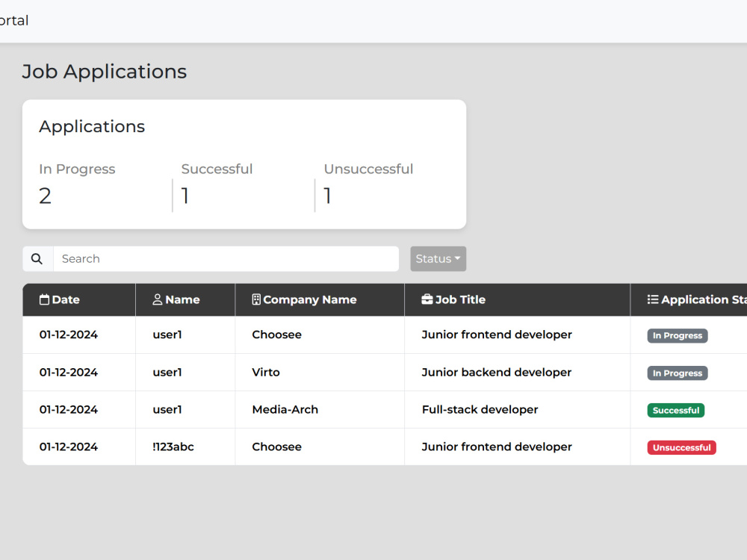747x560 pixels.
Task: Click the magnifying glass search icon
Action: click(x=37, y=258)
